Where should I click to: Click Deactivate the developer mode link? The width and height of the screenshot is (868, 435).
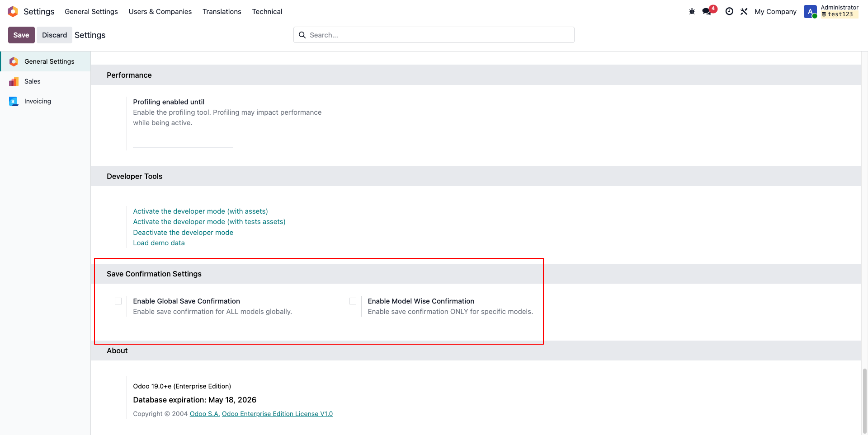(x=183, y=232)
